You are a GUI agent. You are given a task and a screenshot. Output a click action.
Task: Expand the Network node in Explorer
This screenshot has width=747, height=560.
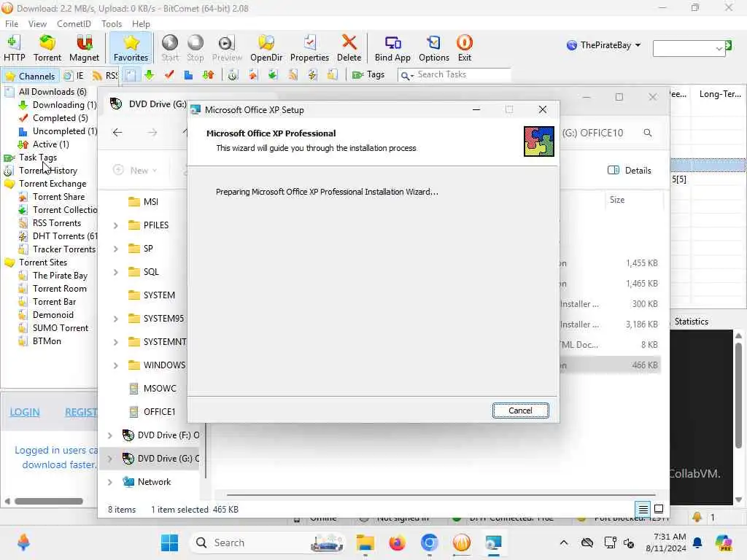(110, 482)
